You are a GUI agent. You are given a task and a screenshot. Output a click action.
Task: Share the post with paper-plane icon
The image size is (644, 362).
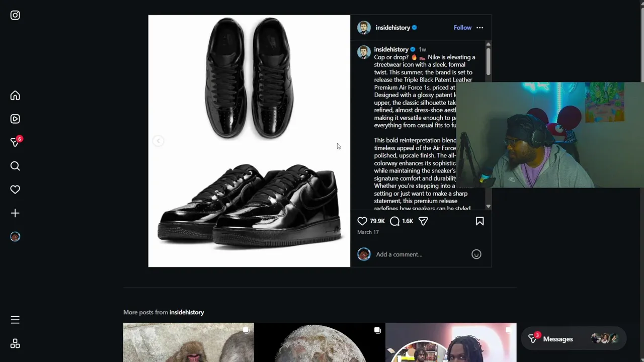pyautogui.click(x=423, y=221)
